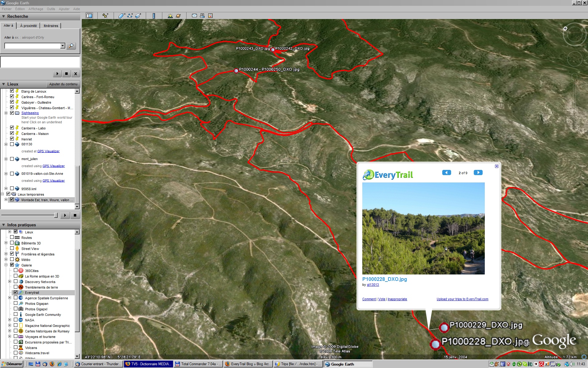Collapse the Lieux temporaires folder

coord(2,194)
